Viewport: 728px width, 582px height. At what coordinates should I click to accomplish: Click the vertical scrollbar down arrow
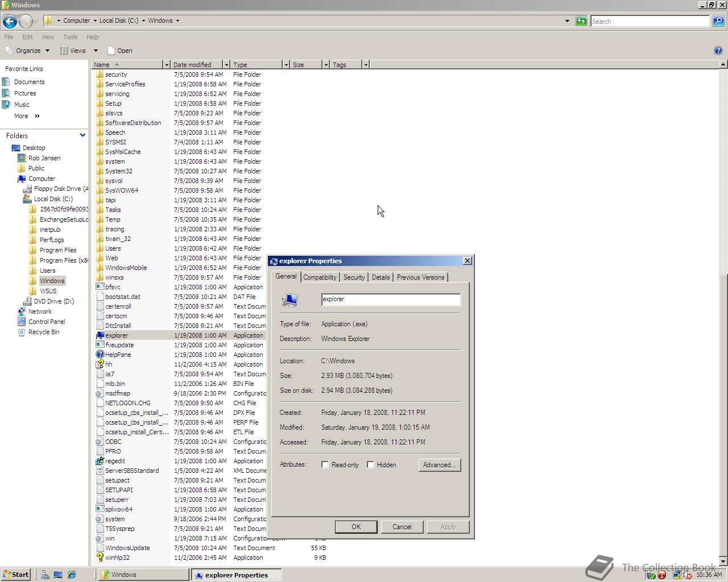[723, 561]
